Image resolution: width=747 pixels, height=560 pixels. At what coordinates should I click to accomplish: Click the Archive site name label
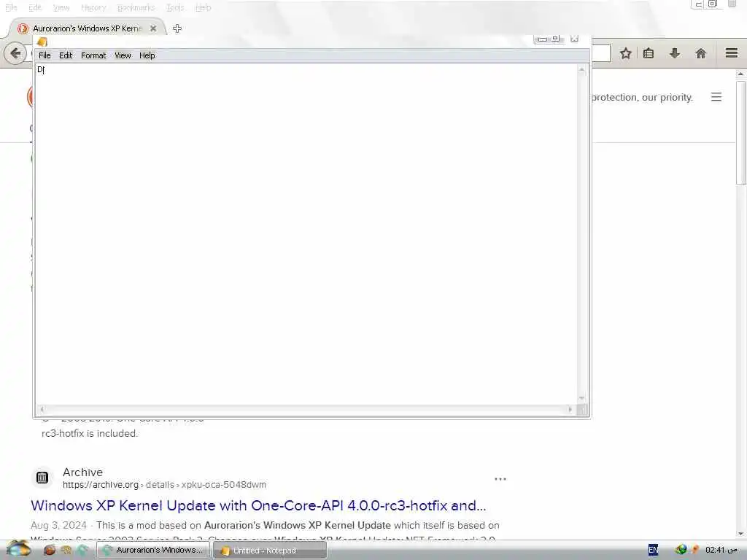point(83,472)
